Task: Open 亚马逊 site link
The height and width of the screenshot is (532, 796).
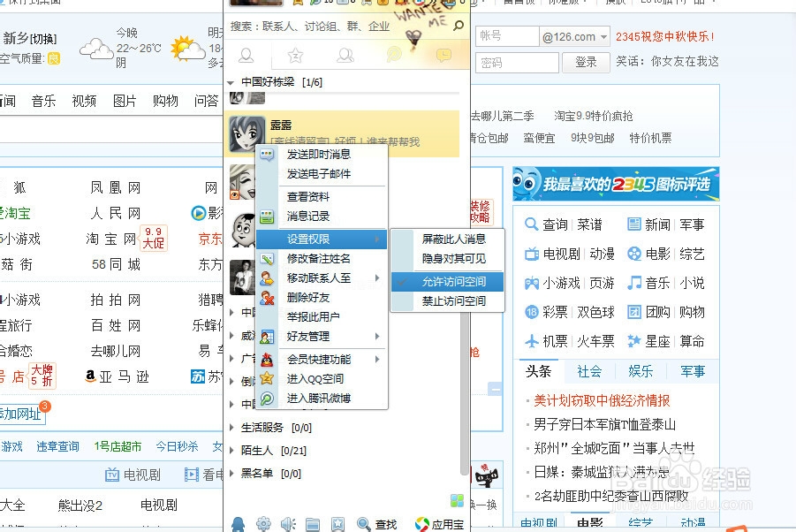Action: click(x=117, y=376)
